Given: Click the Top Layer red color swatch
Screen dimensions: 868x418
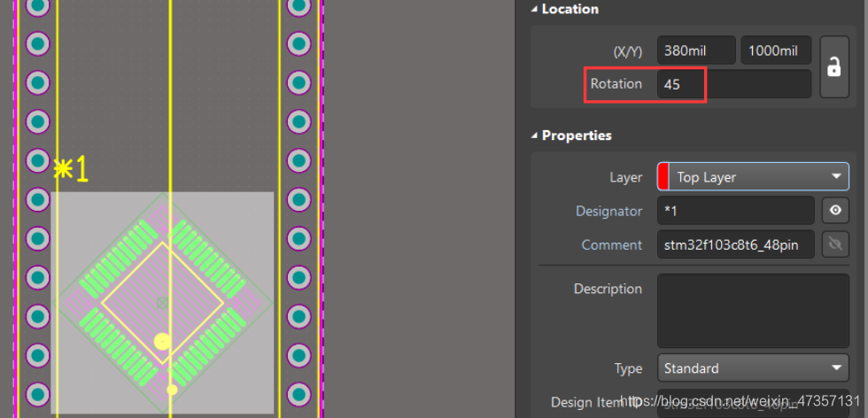Looking at the screenshot, I should [x=663, y=177].
